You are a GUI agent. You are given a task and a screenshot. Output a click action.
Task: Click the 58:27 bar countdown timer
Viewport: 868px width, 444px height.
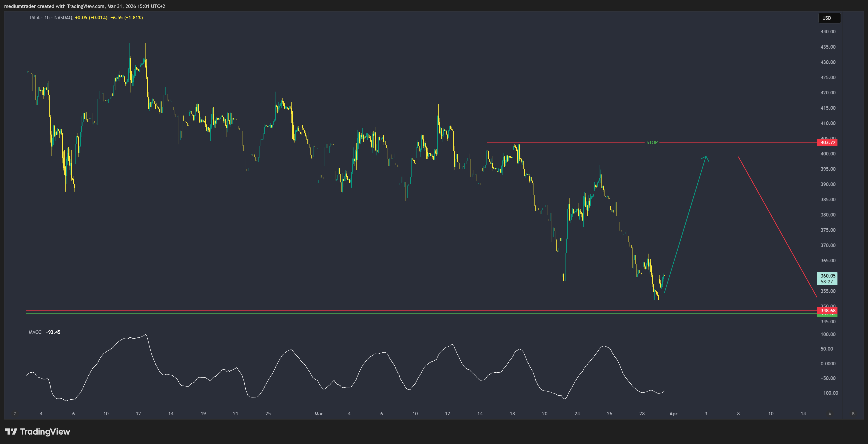(x=827, y=282)
